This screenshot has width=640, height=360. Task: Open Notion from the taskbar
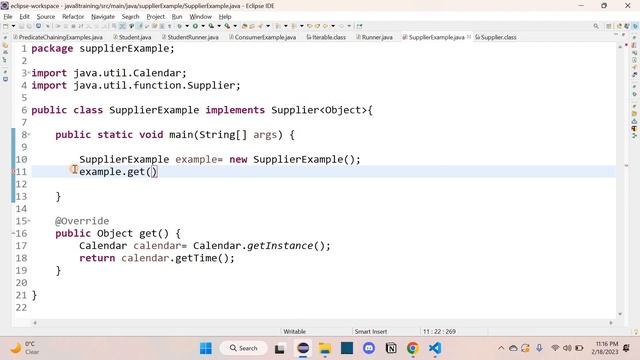pos(391,348)
